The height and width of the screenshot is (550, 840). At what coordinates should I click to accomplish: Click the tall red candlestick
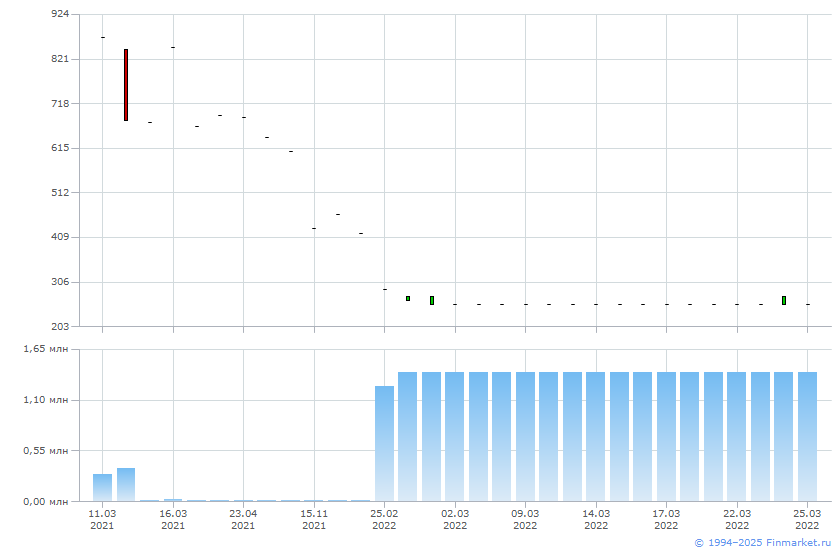tap(126, 85)
